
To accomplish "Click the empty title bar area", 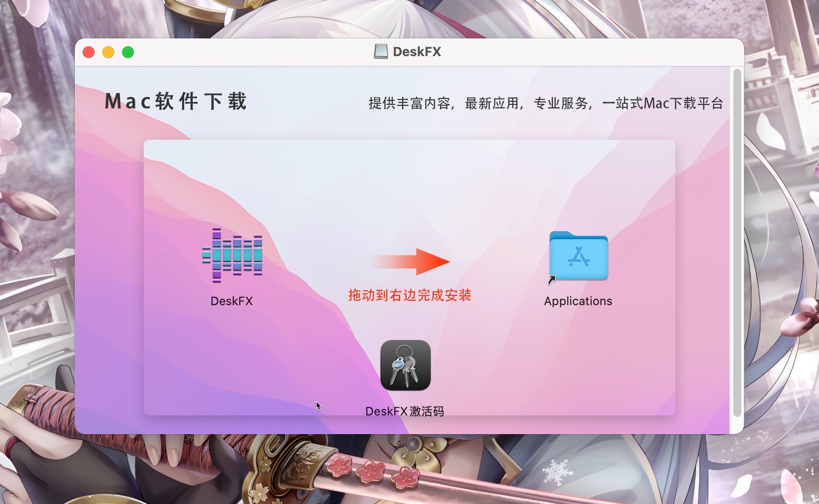I will click(x=591, y=52).
